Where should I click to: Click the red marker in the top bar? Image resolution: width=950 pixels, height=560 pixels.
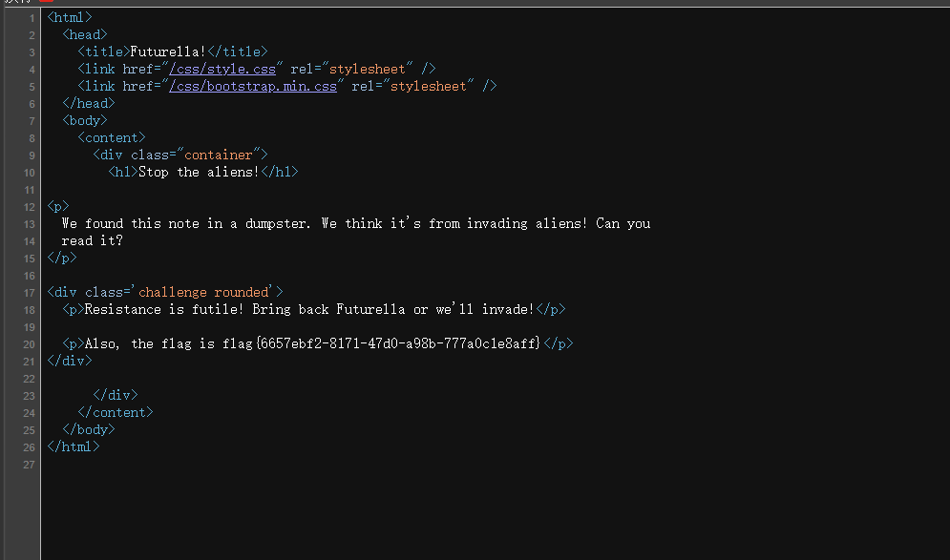pyautogui.click(x=46, y=2)
